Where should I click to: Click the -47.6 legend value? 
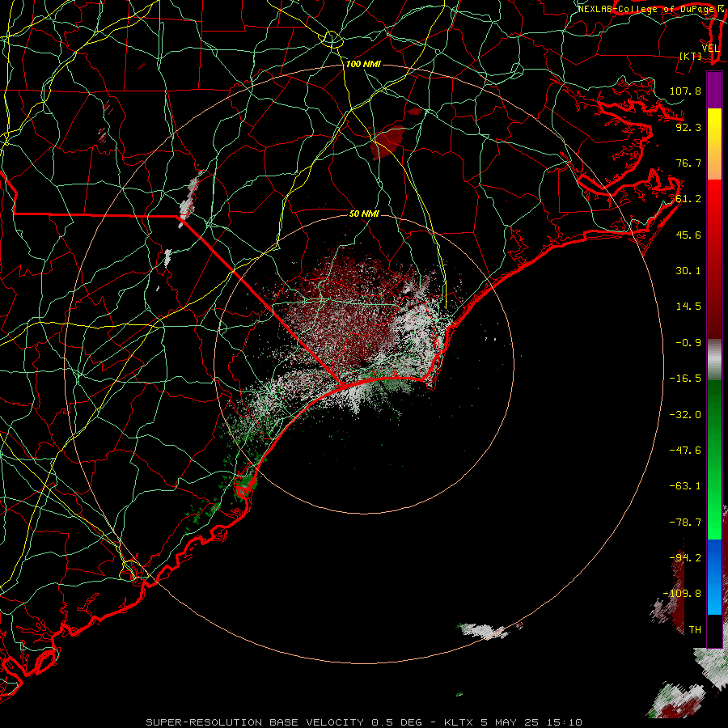685,451
